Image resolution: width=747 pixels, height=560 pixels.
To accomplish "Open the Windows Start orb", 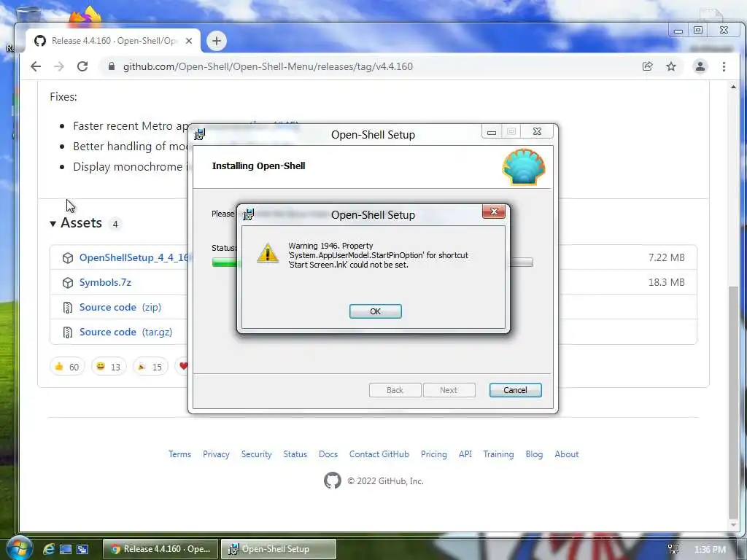I will pyautogui.click(x=20, y=548).
